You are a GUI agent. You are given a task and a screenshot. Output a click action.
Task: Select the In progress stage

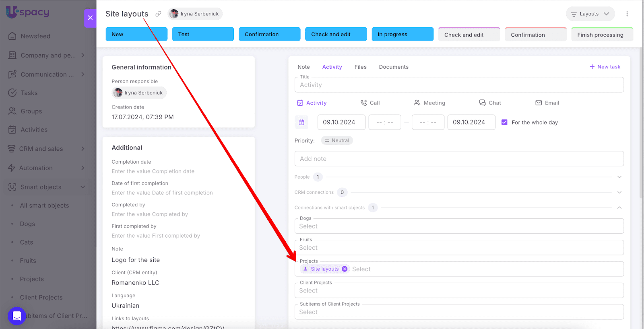pos(402,34)
